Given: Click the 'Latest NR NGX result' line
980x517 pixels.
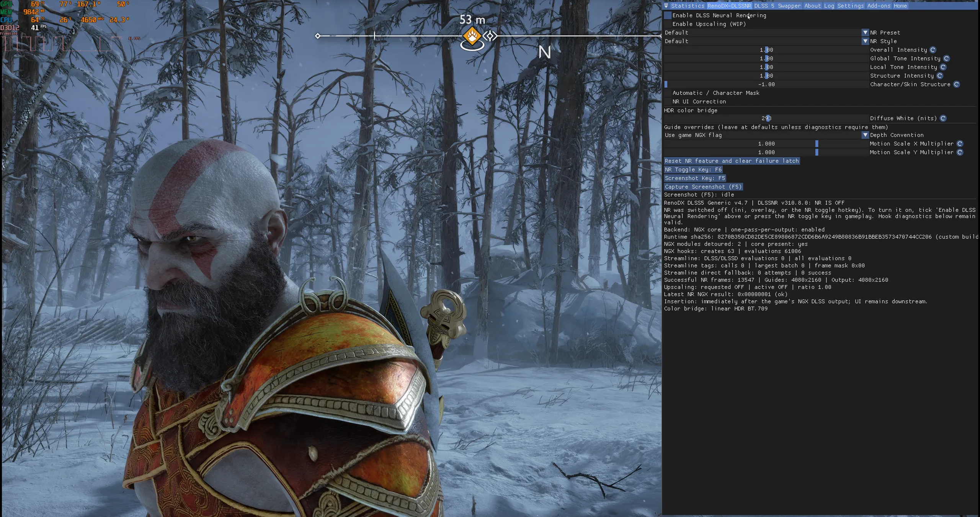Looking at the screenshot, I should coord(726,294).
